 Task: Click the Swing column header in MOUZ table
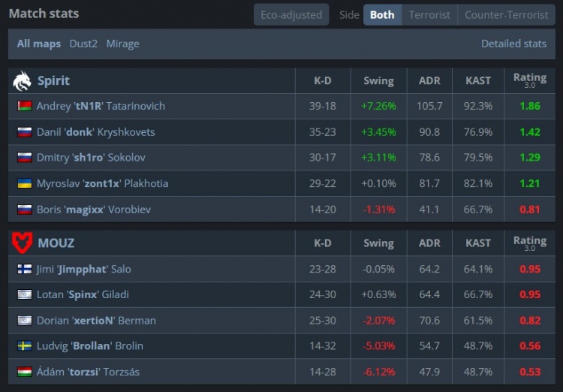coord(378,243)
